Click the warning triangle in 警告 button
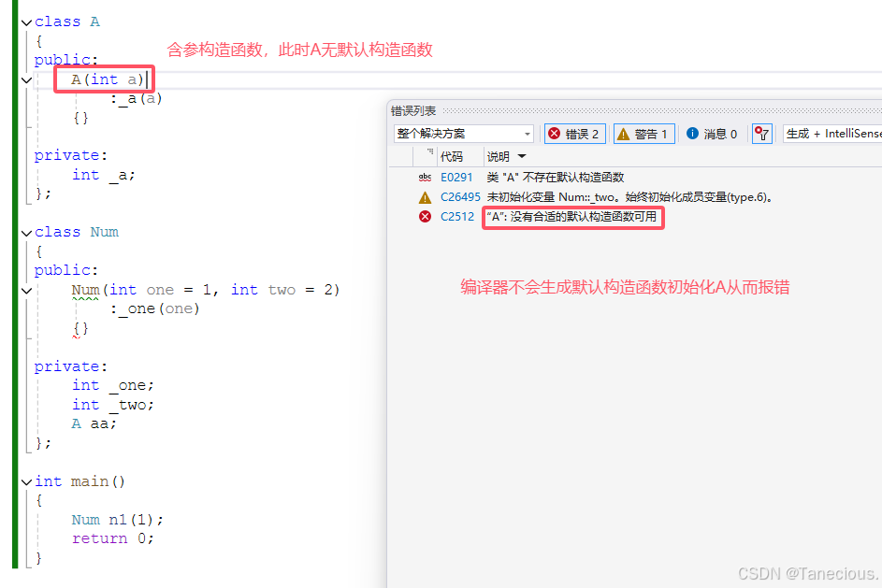Screen dimensions: 882x588 [623, 134]
